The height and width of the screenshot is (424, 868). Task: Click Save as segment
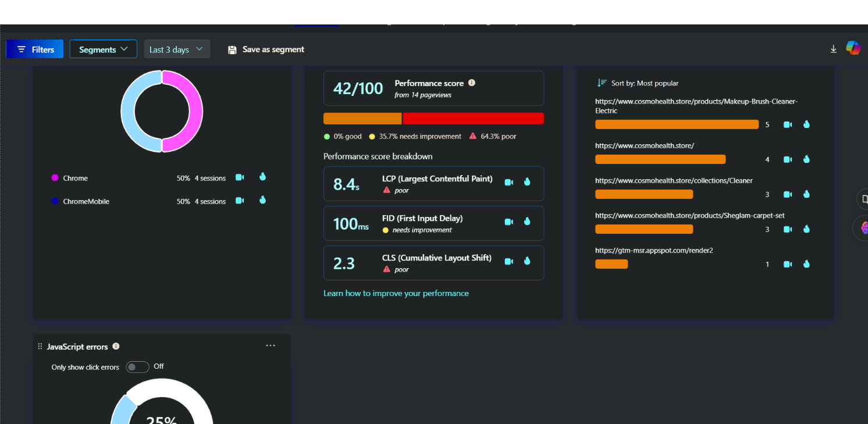[x=266, y=49]
